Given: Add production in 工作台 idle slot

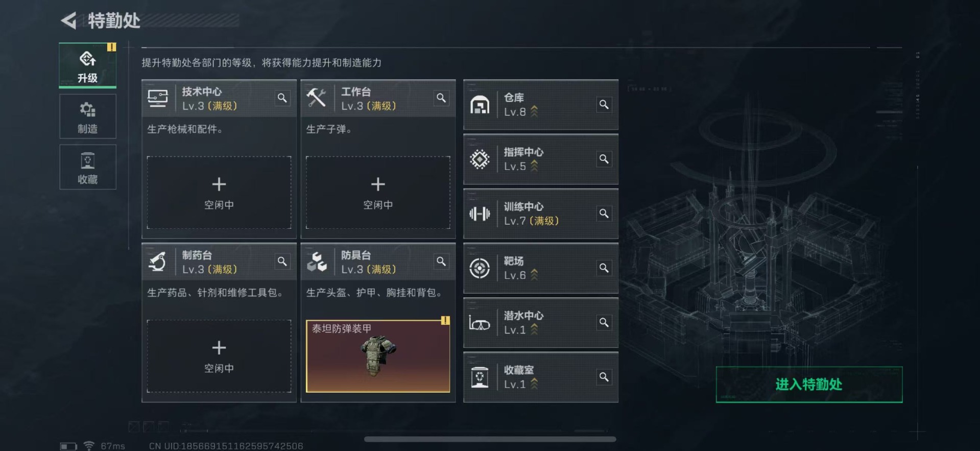Looking at the screenshot, I should (x=378, y=193).
